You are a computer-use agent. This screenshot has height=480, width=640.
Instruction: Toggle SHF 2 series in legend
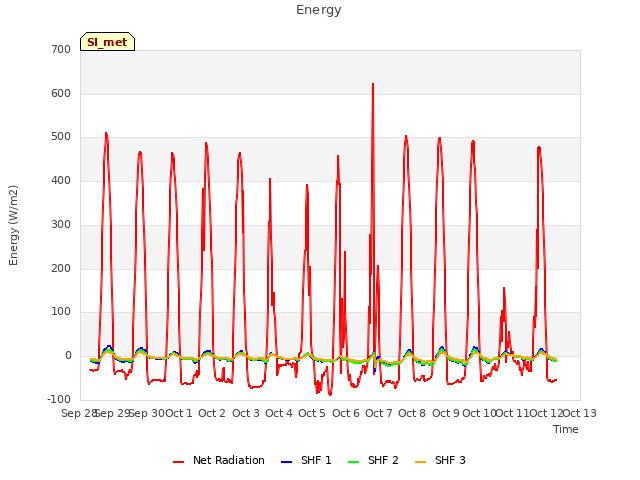(373, 460)
